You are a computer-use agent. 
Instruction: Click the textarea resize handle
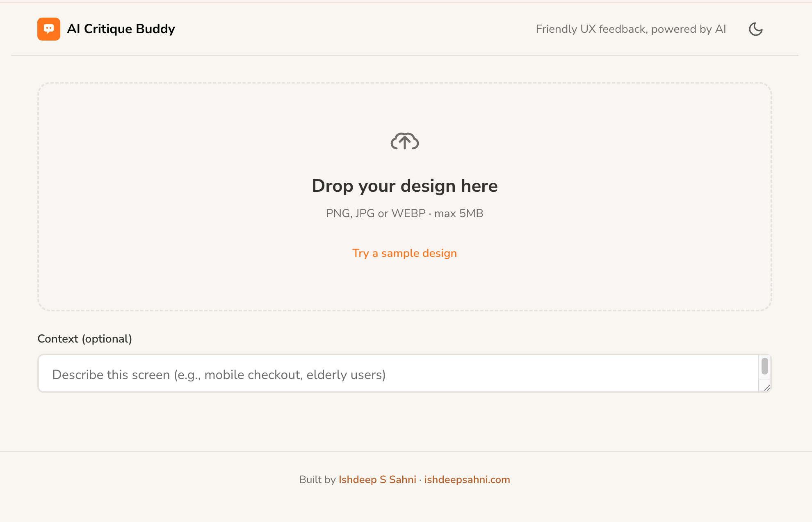[x=766, y=387]
